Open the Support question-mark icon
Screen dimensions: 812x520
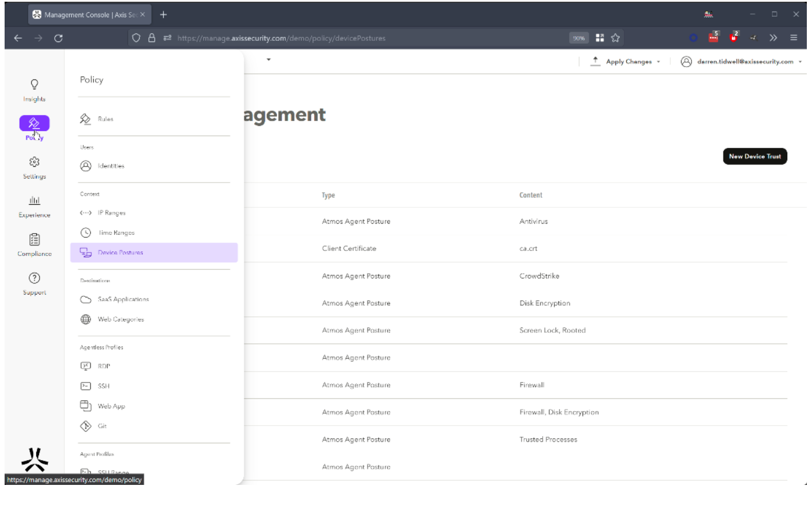point(35,278)
